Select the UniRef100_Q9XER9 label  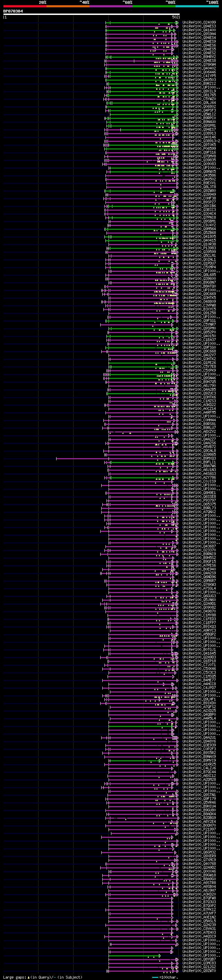pos(199,856)
